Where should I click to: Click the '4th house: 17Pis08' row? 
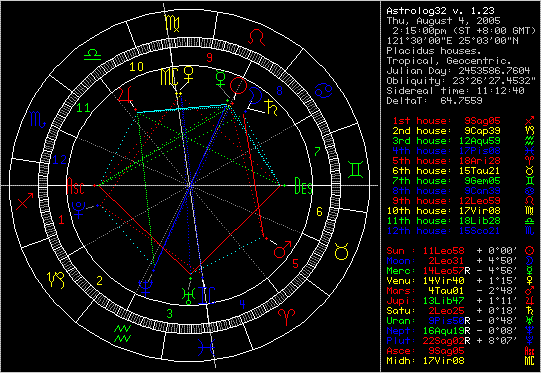coord(446,151)
